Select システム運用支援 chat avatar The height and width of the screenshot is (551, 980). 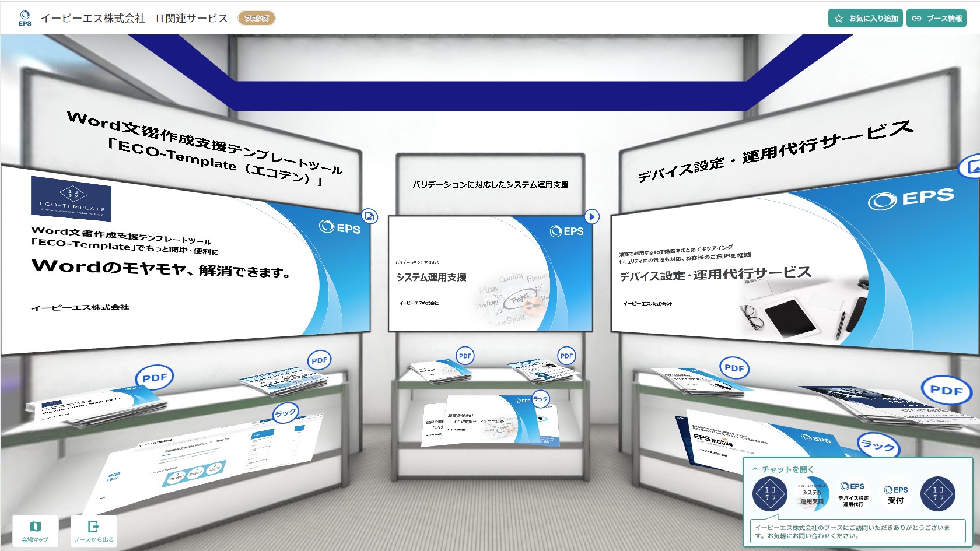point(812,494)
